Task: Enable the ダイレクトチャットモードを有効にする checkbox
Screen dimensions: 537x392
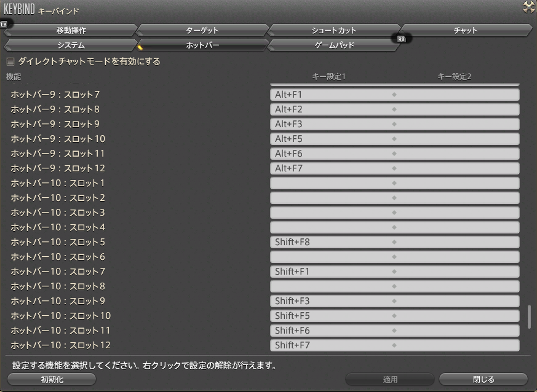Action: tap(10, 61)
